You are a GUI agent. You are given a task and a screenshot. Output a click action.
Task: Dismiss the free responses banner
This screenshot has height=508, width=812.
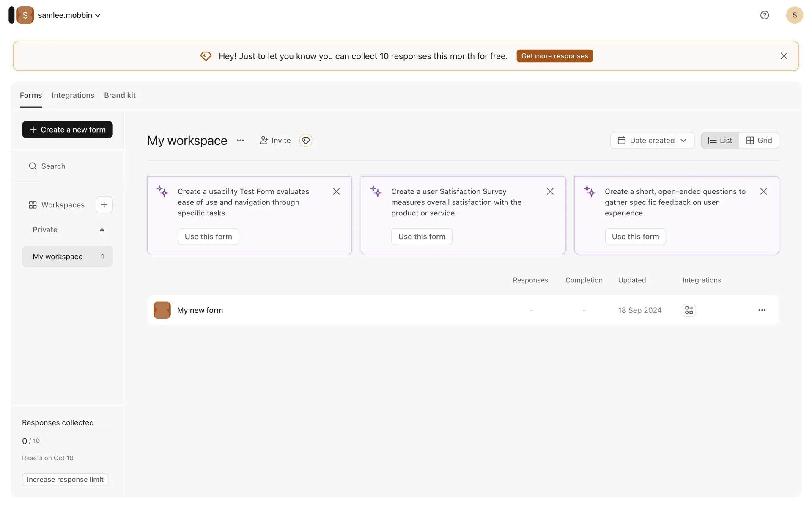(784, 56)
